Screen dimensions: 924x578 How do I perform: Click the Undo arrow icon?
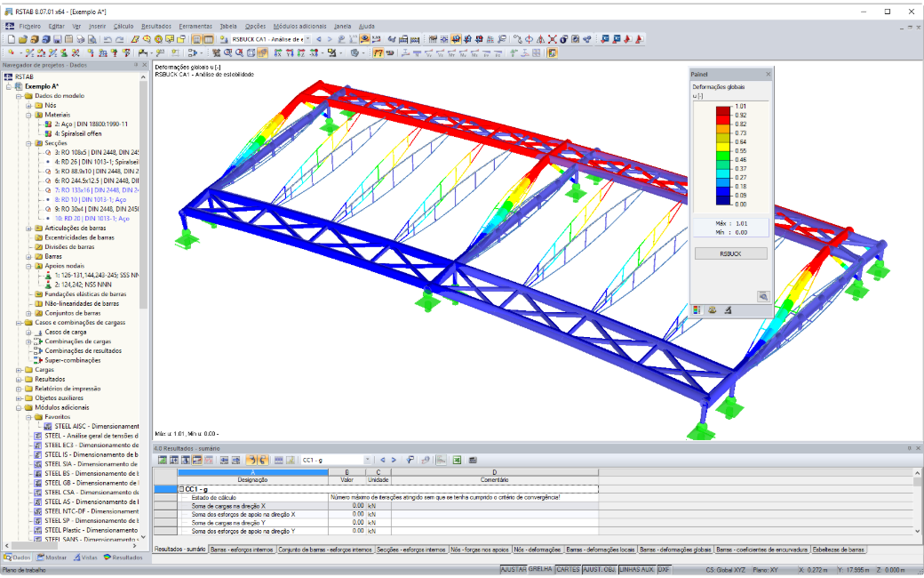pos(108,39)
